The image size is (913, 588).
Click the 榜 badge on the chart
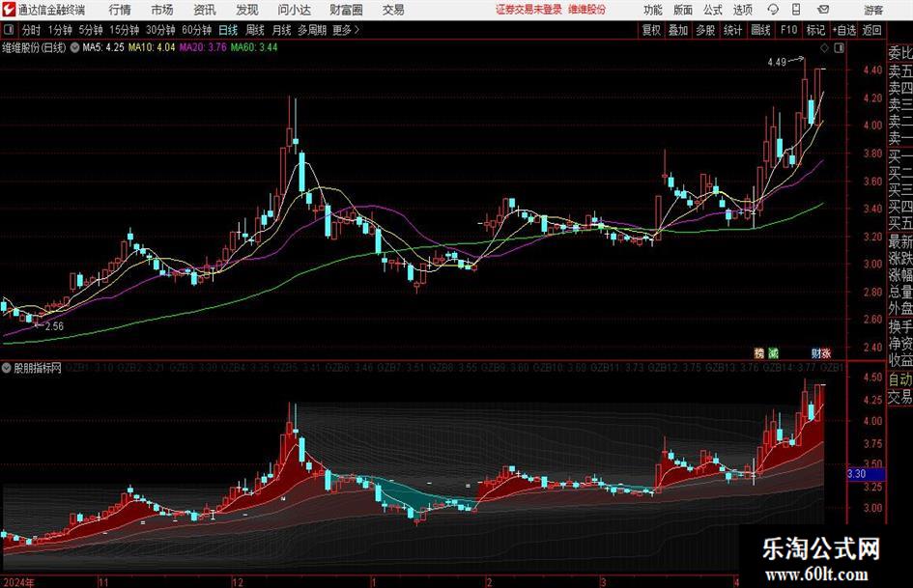click(x=758, y=352)
